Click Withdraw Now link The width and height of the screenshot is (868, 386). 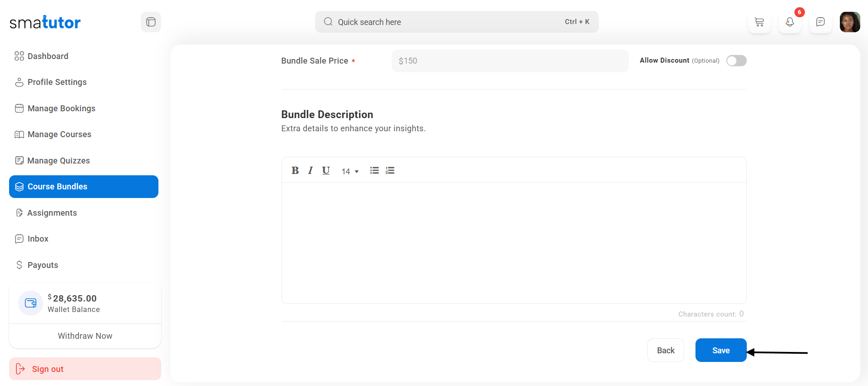point(85,336)
